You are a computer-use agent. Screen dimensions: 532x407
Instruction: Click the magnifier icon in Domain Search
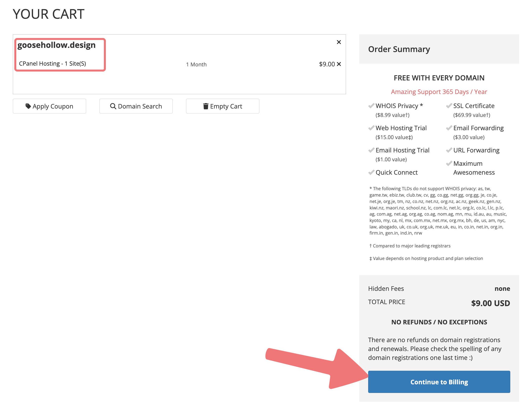(x=113, y=106)
